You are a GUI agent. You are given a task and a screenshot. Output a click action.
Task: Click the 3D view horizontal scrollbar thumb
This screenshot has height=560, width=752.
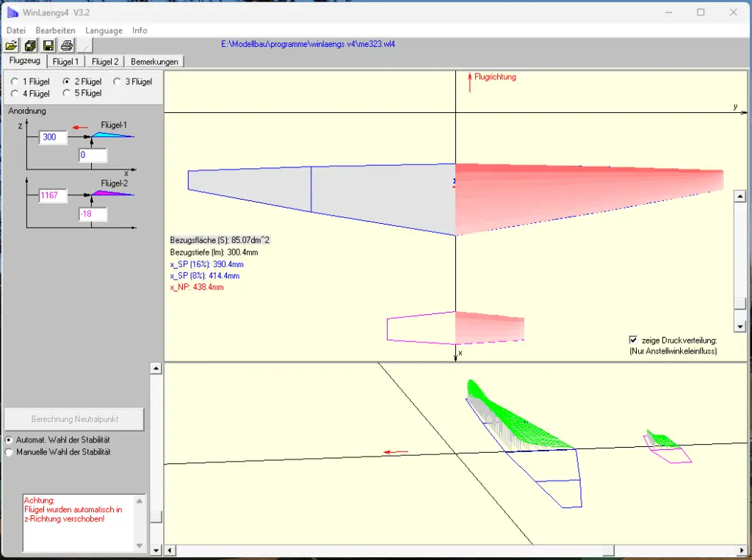[x=608, y=550]
